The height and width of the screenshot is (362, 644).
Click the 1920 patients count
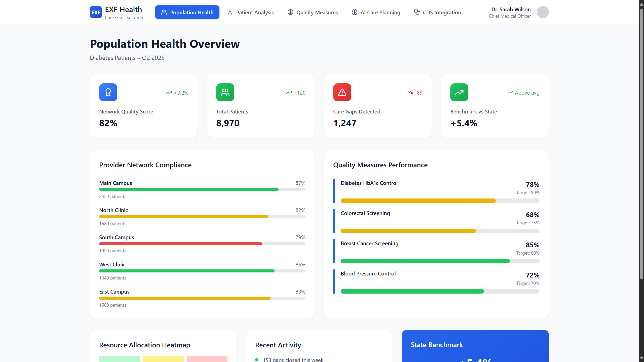tap(112, 251)
